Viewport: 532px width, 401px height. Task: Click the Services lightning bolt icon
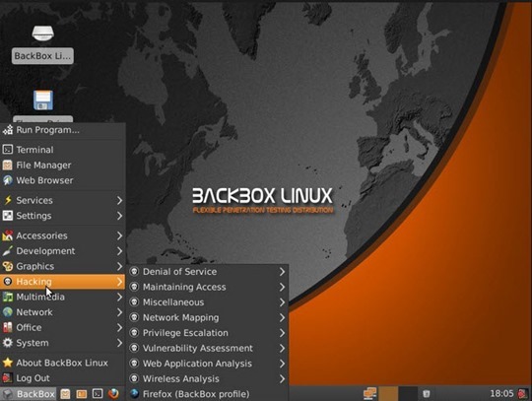[x=8, y=200]
